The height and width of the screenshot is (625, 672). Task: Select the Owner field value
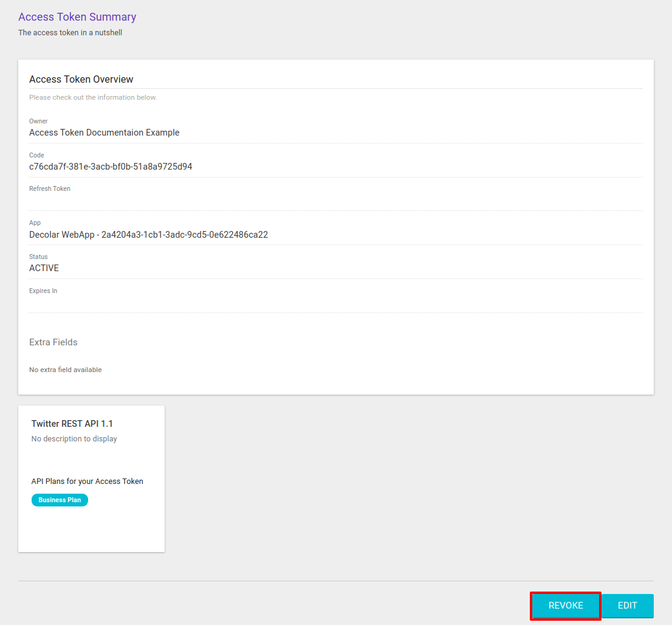[104, 132]
